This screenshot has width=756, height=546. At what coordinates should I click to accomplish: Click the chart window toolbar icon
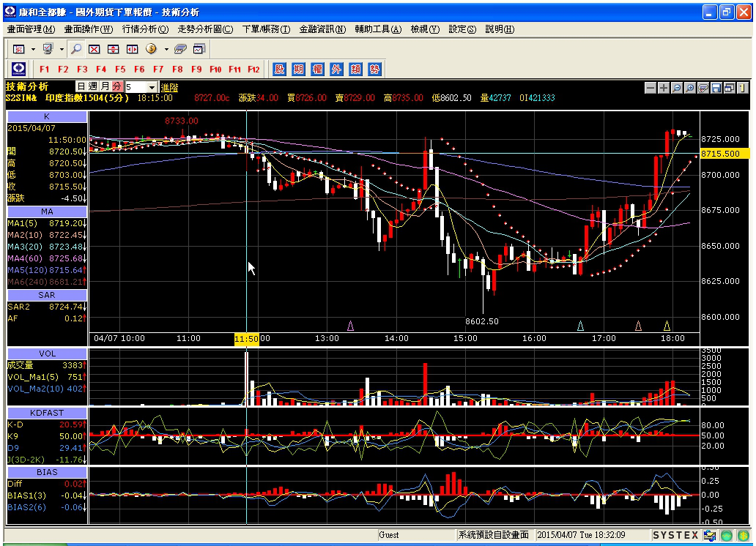coord(199,49)
